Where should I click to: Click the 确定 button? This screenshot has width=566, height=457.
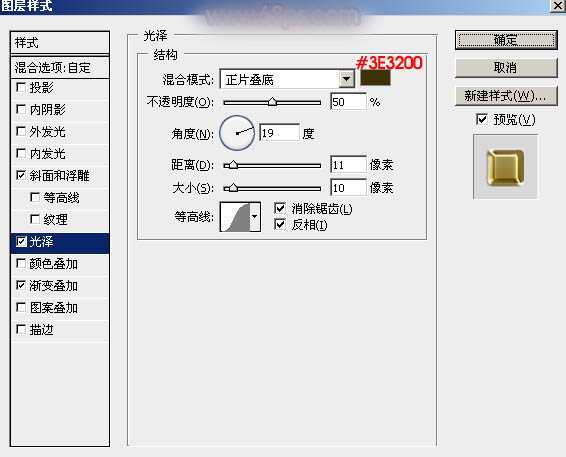(x=506, y=40)
